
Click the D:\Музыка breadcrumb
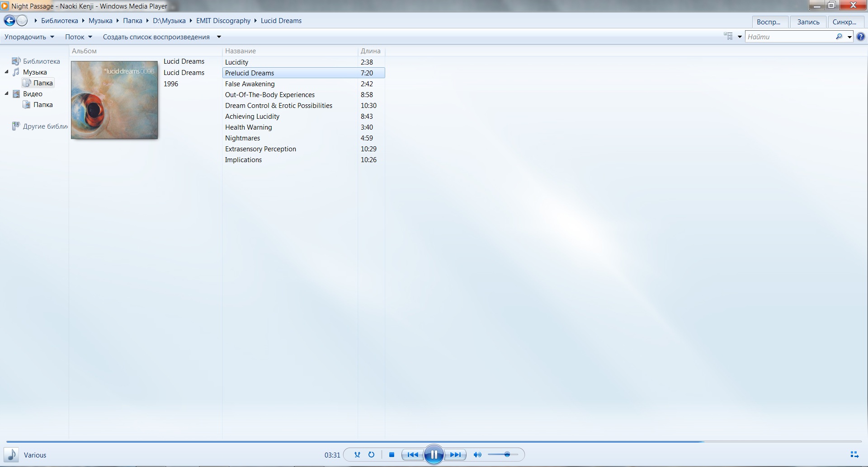169,21
